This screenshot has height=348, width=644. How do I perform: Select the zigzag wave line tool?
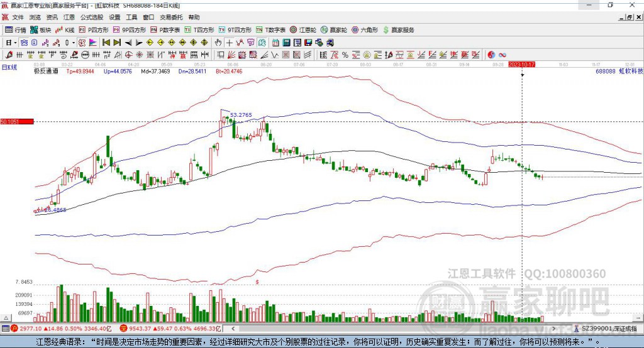[274, 55]
